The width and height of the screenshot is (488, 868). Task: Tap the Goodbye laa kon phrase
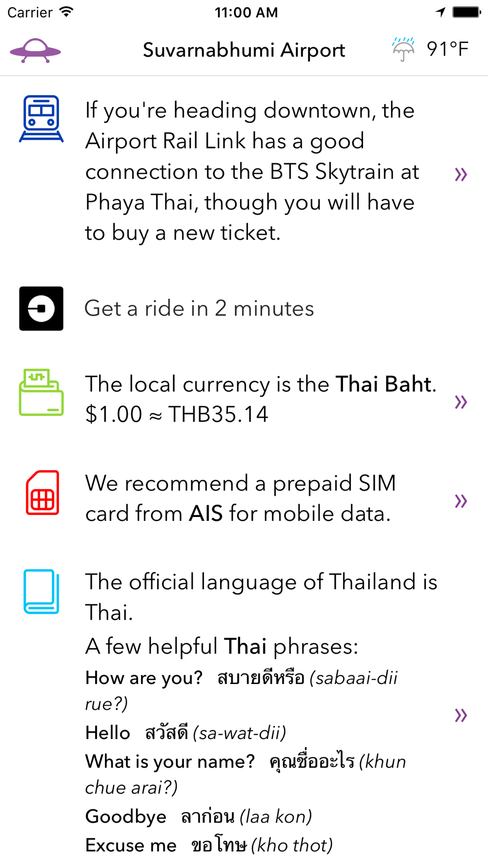(198, 816)
